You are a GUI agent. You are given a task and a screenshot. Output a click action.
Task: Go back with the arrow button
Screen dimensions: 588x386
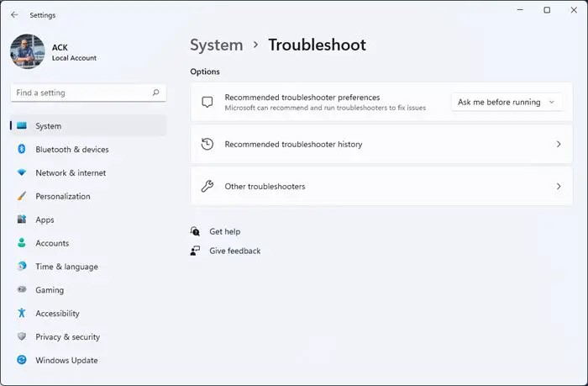point(14,13)
